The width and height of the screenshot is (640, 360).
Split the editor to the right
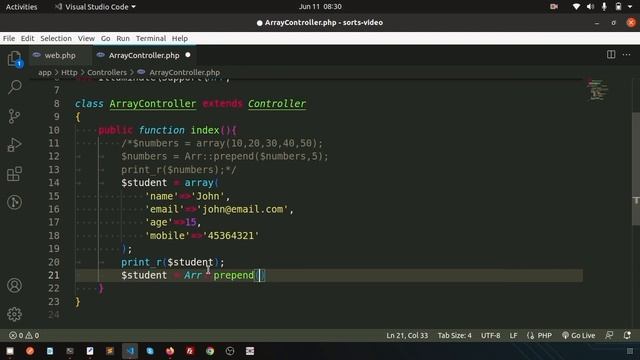click(x=611, y=55)
